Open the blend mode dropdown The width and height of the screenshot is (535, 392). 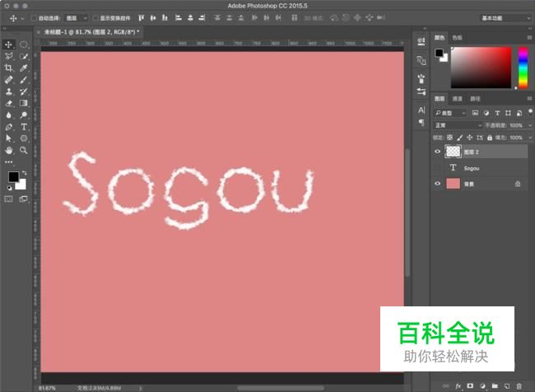(458, 125)
